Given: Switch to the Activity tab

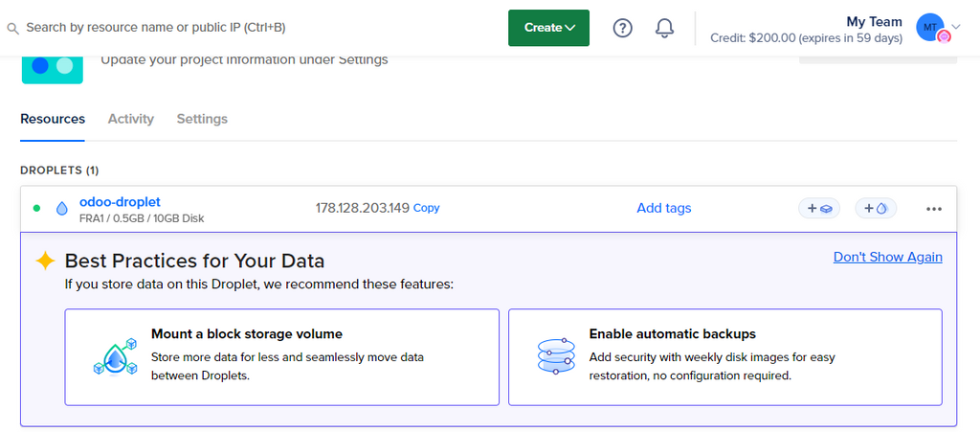Looking at the screenshot, I should click(x=130, y=119).
